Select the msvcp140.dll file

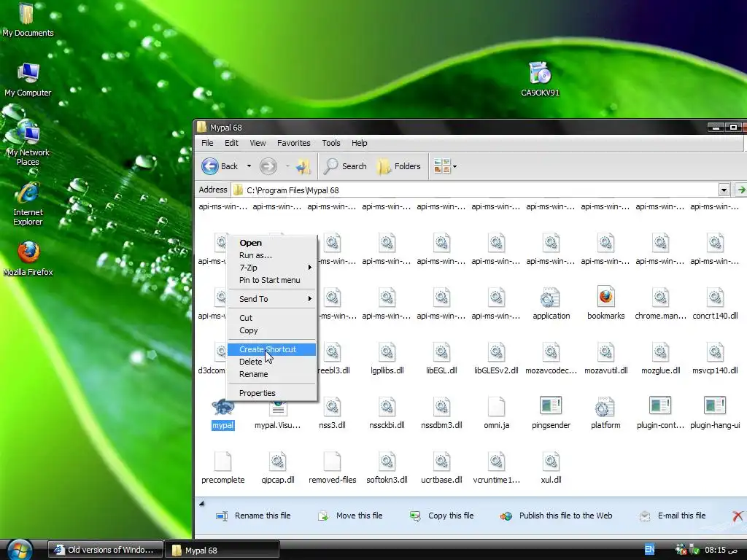click(715, 359)
